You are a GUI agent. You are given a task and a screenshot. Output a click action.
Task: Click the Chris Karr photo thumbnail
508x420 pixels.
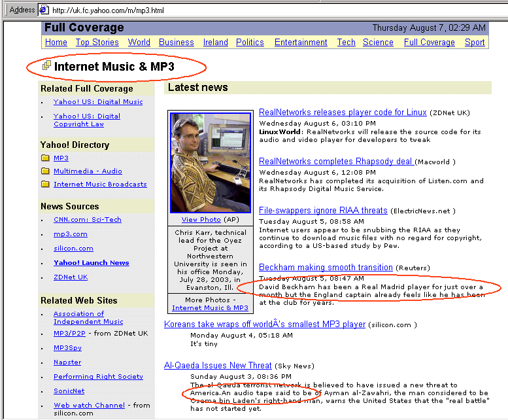pyautogui.click(x=211, y=162)
